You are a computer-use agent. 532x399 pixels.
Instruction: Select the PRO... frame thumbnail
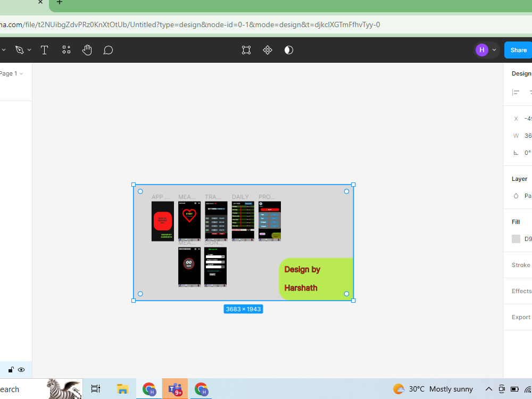(x=269, y=221)
